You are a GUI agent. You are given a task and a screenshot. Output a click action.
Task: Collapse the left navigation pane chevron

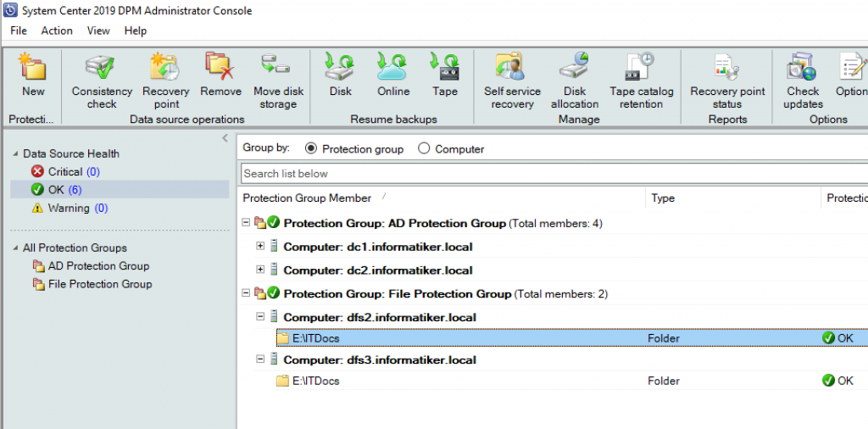[x=225, y=138]
